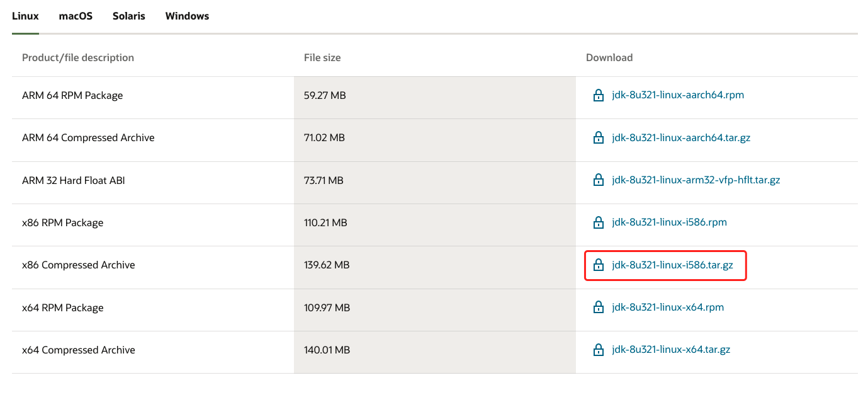Download jdk-8u321-linux-x64.tar.gz archive
This screenshot has width=868, height=402.
[x=671, y=350]
